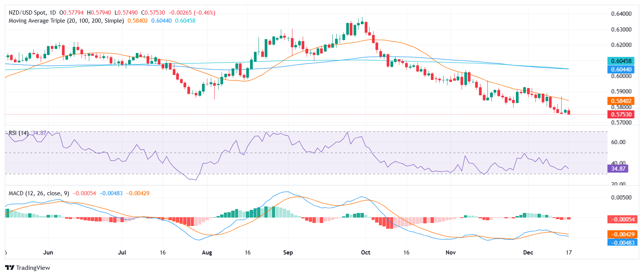Select the blue 0.60440 price axis tag

[x=621, y=70]
